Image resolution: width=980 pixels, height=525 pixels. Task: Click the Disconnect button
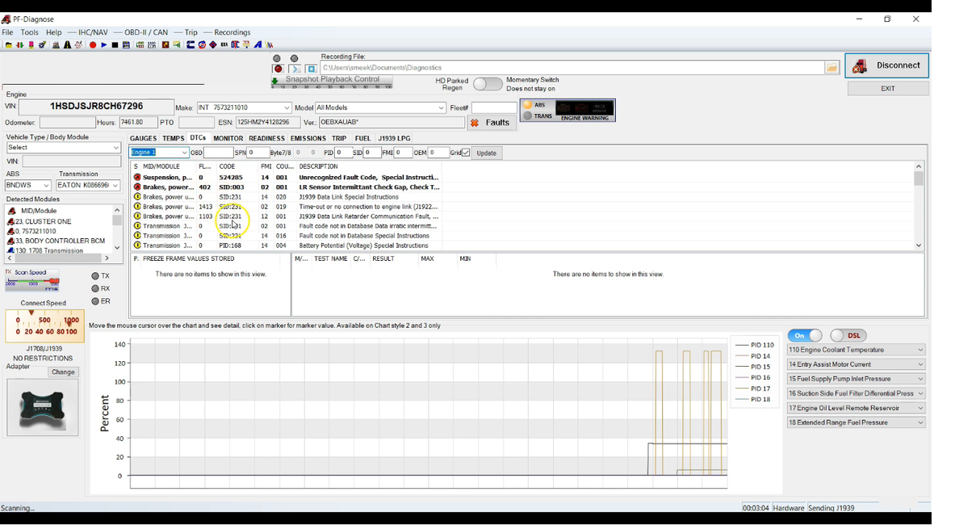click(x=886, y=65)
